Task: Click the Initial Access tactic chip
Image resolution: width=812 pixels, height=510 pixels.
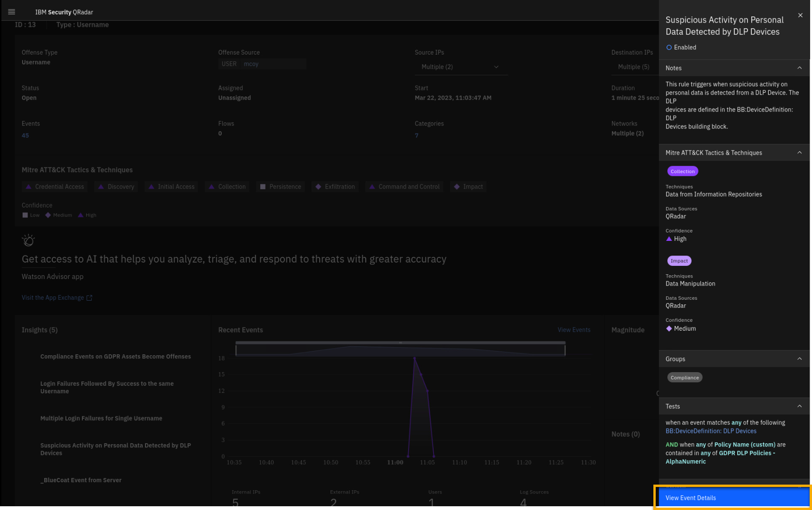Action: pyautogui.click(x=171, y=187)
